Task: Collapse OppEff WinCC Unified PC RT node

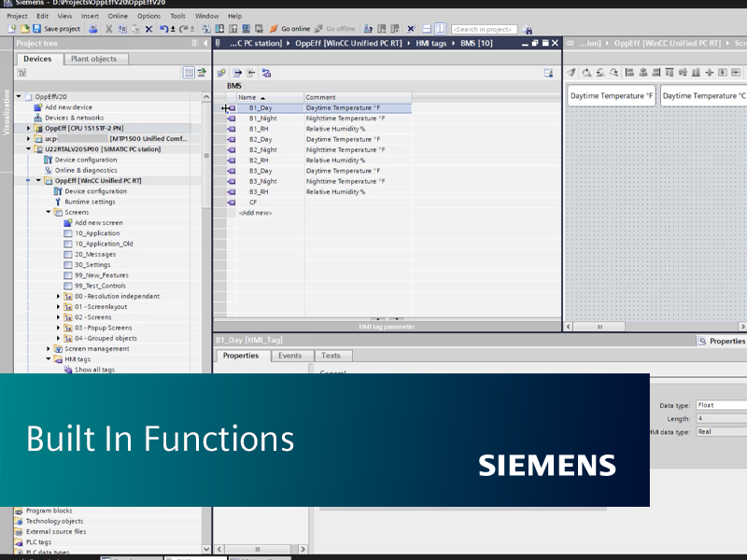Action: (x=38, y=180)
